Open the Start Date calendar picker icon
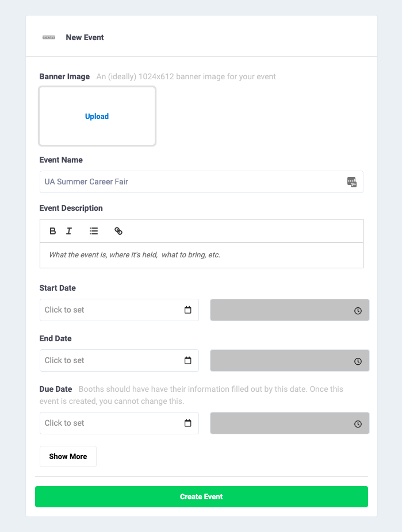The width and height of the screenshot is (402, 532). coord(187,310)
